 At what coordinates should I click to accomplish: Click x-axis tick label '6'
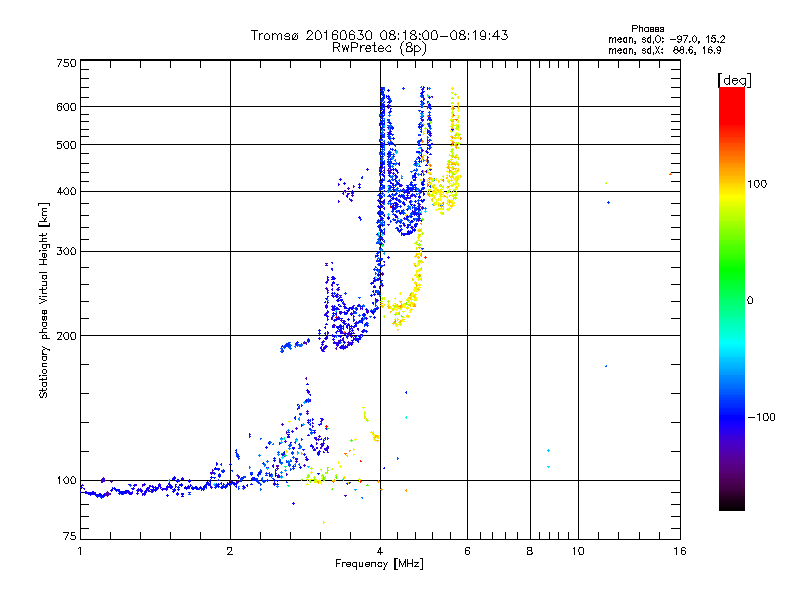point(467,551)
